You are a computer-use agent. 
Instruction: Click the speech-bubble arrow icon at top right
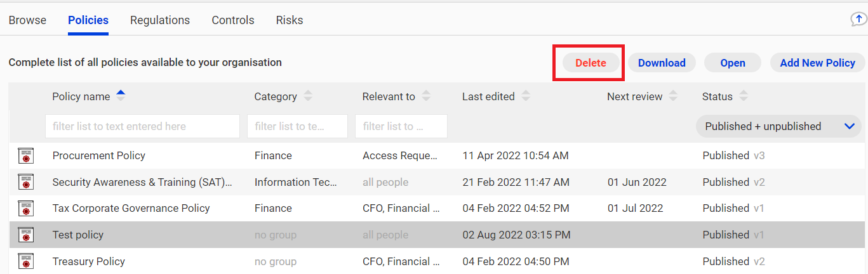click(x=858, y=20)
